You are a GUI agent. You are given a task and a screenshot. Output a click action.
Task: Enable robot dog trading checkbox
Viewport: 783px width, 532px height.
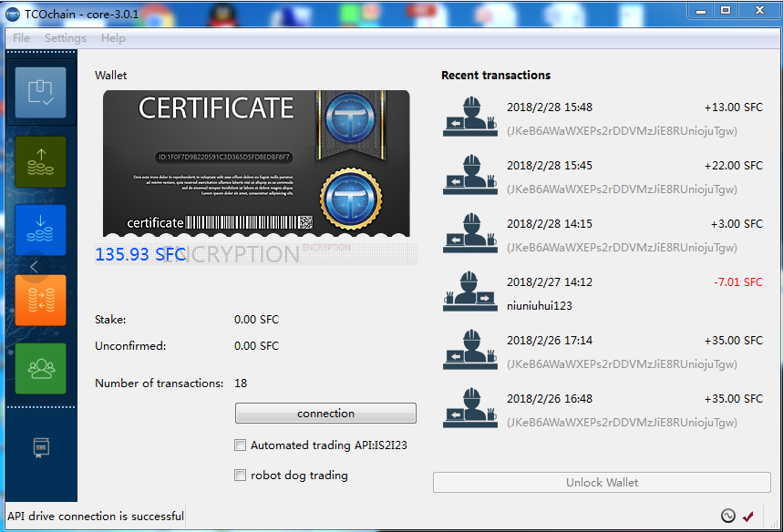pyautogui.click(x=241, y=476)
